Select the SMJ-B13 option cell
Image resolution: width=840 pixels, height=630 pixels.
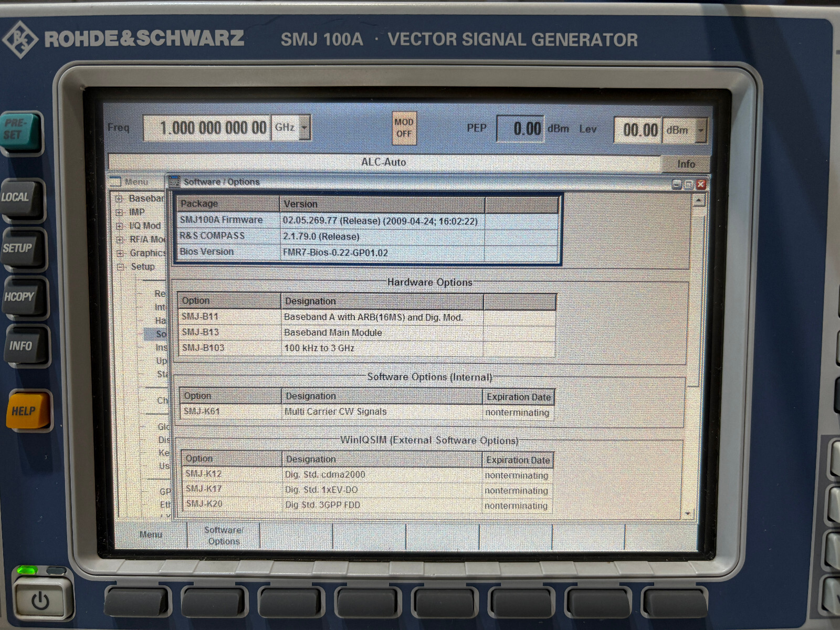[x=230, y=332]
